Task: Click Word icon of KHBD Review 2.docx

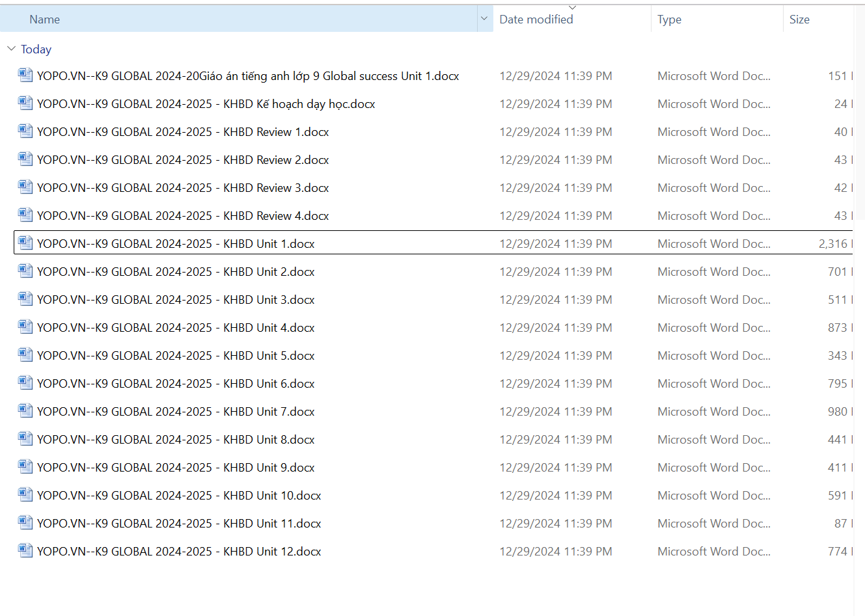Action: click(25, 159)
